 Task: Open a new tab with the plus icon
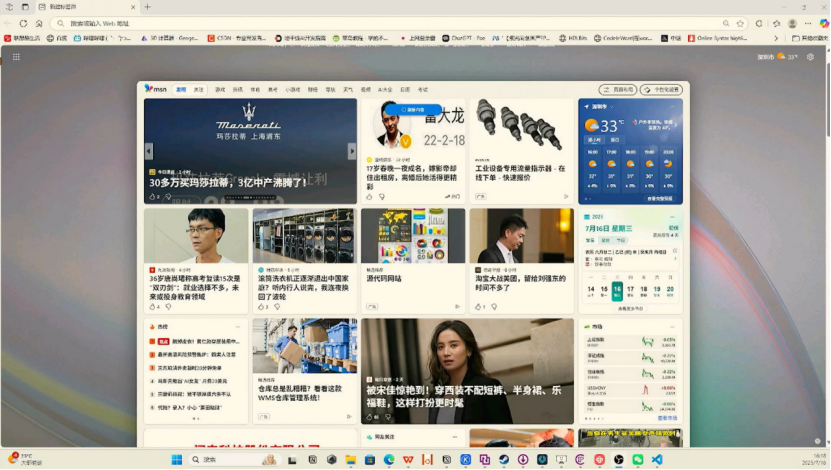(148, 7)
